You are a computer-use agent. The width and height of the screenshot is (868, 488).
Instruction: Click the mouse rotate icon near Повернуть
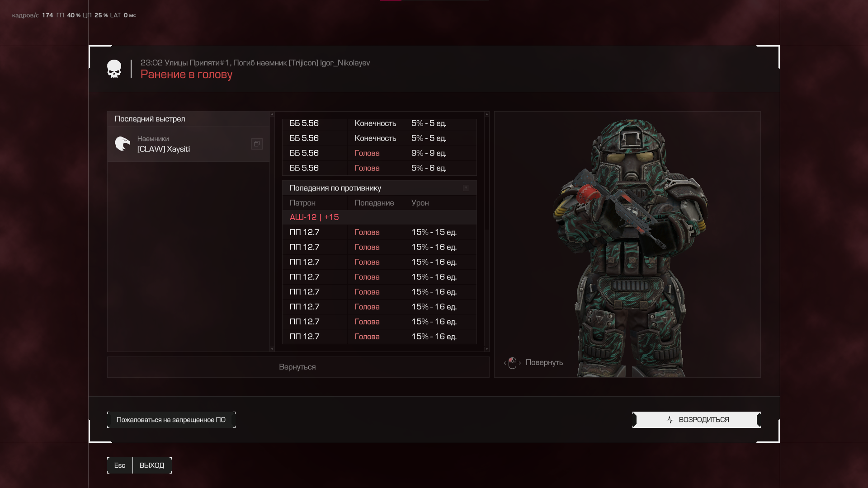tap(512, 363)
